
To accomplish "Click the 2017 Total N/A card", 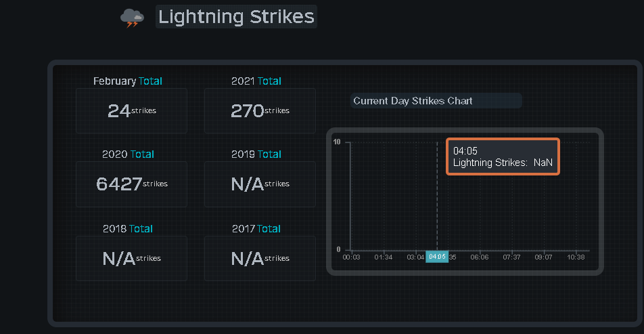I will point(260,258).
